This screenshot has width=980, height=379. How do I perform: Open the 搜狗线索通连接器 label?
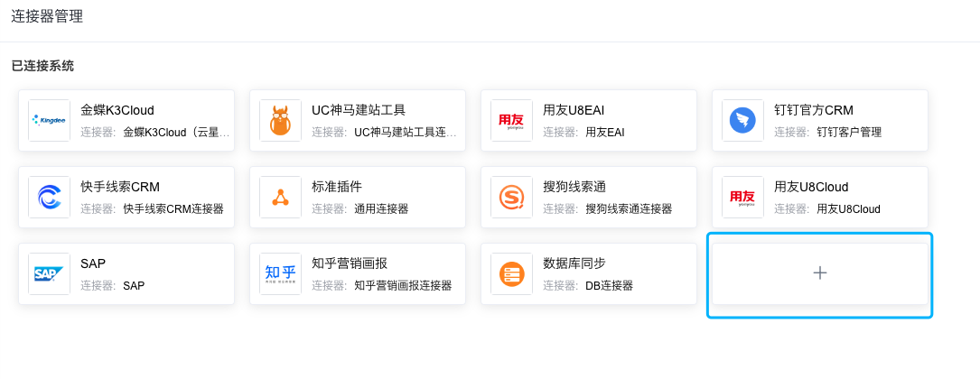[629, 209]
